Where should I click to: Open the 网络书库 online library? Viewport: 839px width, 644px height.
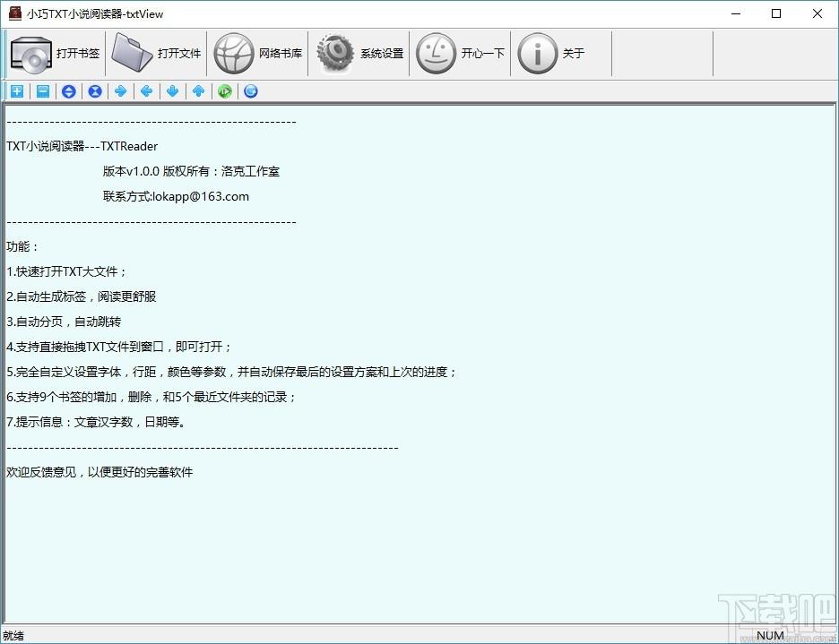[257, 54]
